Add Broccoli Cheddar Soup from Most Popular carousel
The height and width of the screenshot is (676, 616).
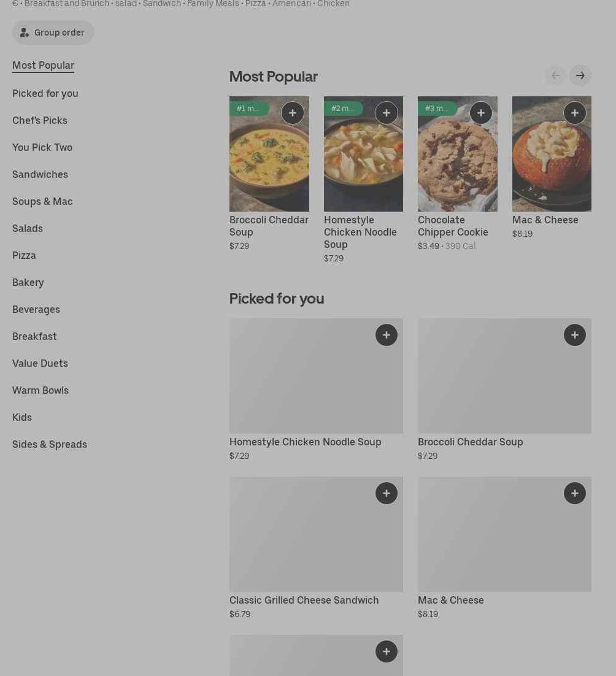point(293,113)
